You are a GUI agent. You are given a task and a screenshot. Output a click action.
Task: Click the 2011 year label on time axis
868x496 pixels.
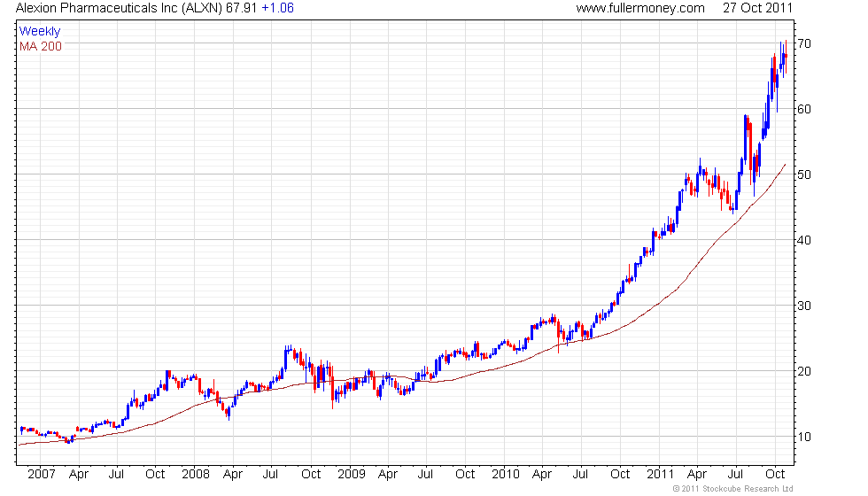[661, 475]
